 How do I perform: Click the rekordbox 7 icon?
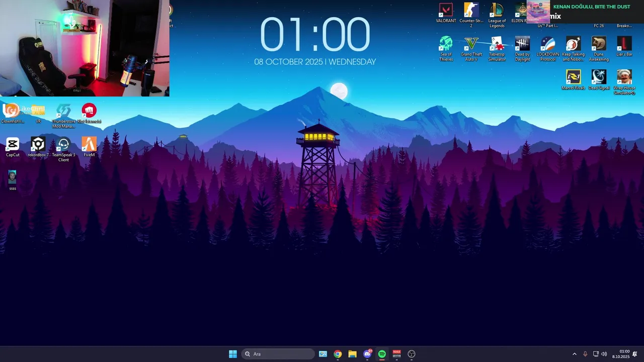[38, 147]
